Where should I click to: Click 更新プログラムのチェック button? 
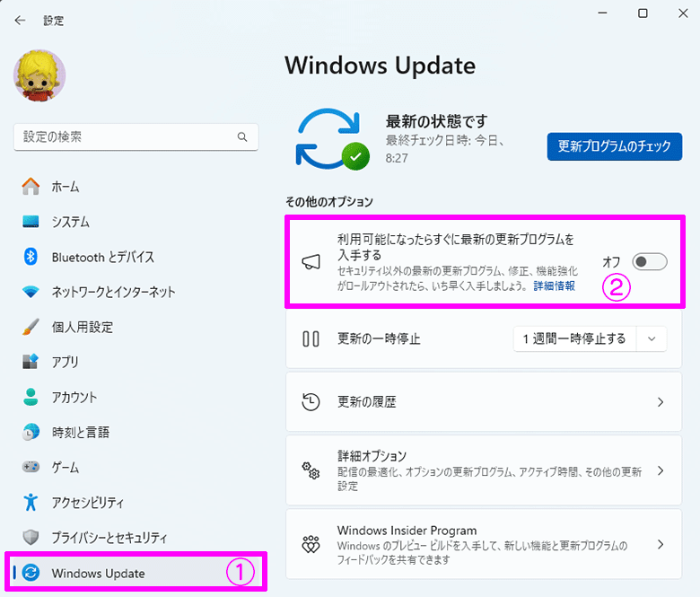(614, 146)
